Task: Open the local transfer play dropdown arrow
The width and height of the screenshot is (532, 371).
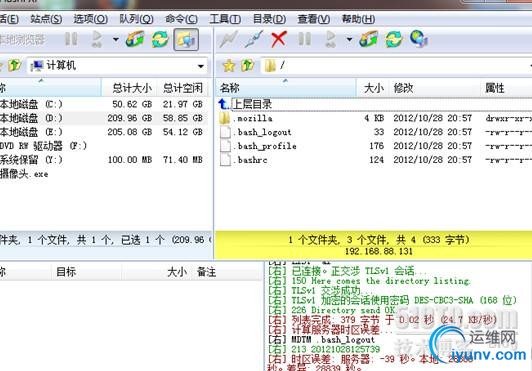Action: click(116, 39)
